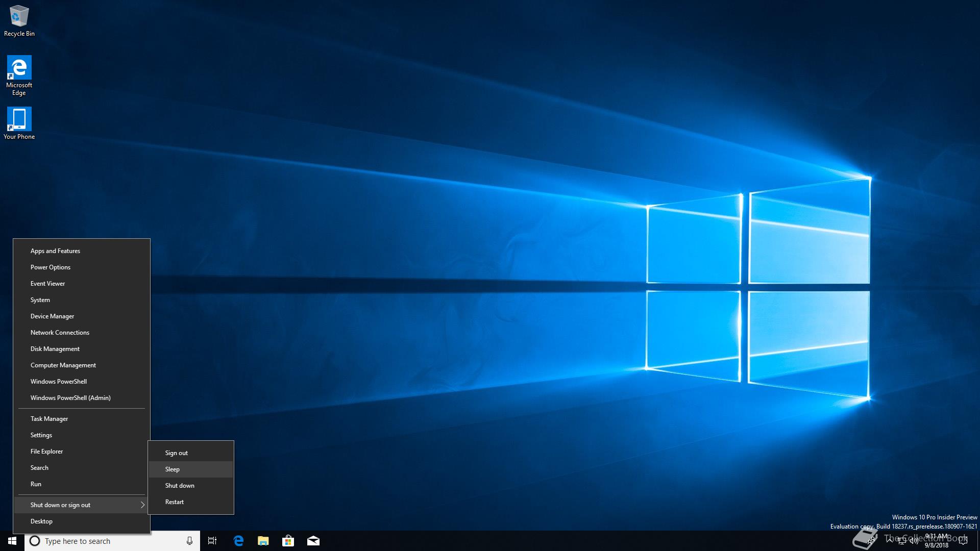Open Device Manager from the menu

tap(82, 316)
